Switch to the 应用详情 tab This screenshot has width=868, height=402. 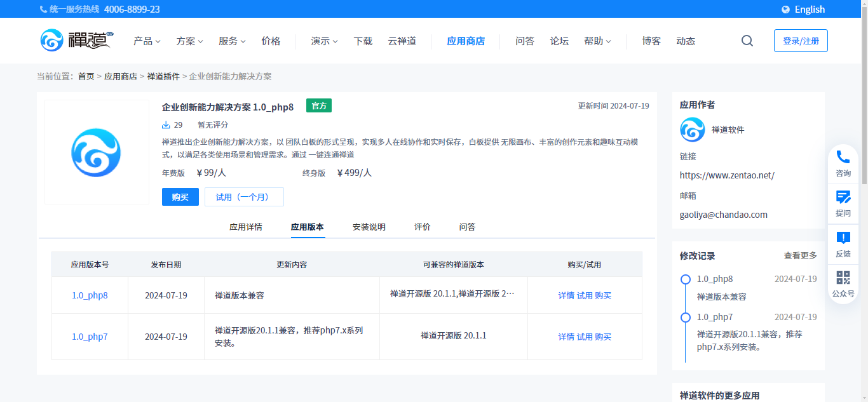(246, 227)
